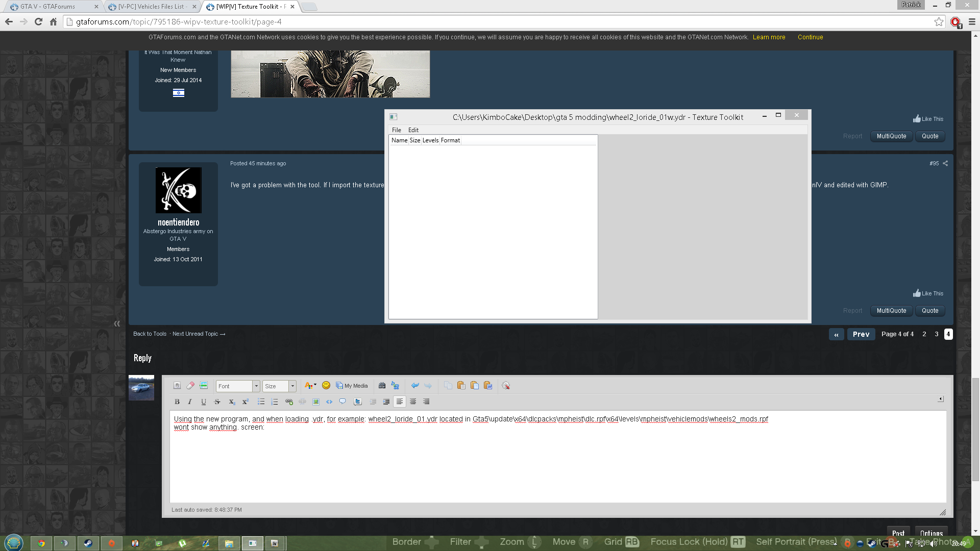Screen dimensions: 980x551
Task: Toggle italic text formatting
Action: [190, 402]
